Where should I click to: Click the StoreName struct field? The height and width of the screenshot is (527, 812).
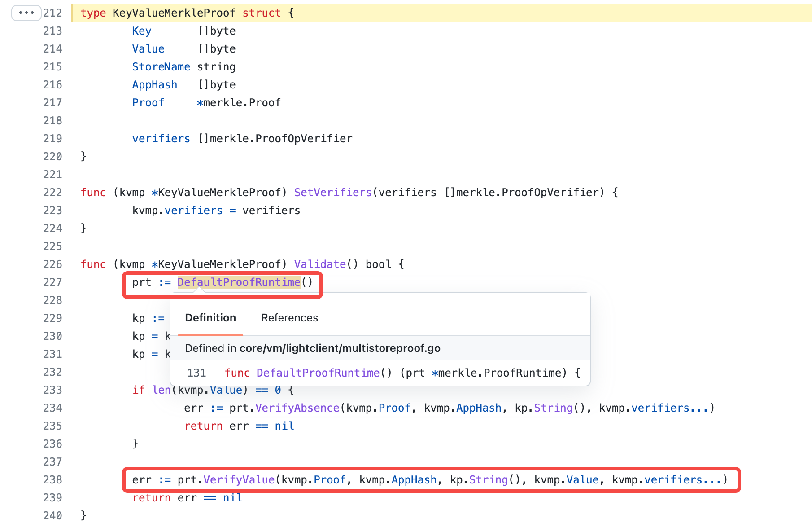161,67
